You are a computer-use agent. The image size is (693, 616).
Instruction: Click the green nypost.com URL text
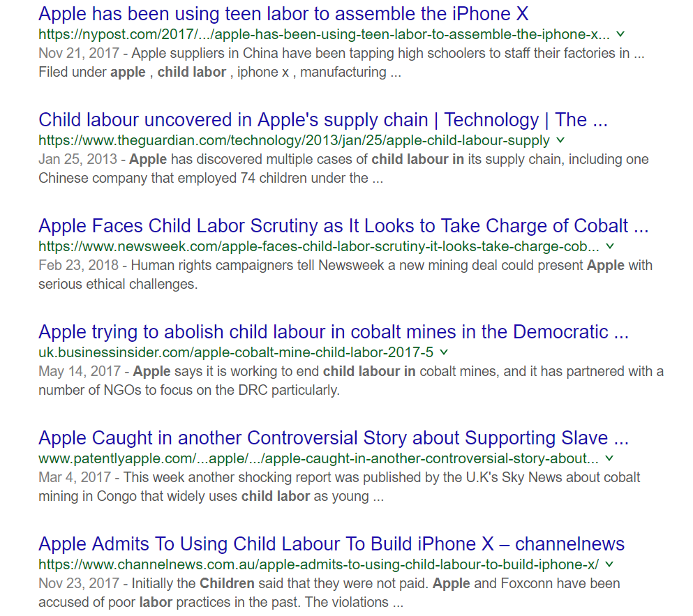(x=324, y=34)
